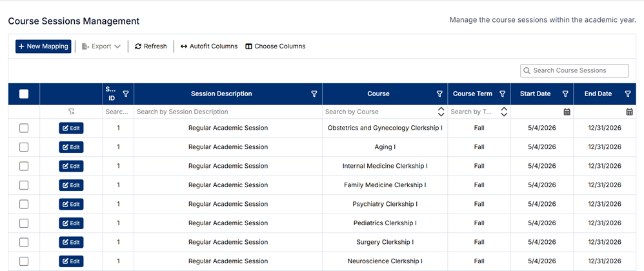The width and height of the screenshot is (644, 271).
Task: Check the Obstetrics and Gynecology Clerkship I row
Action: pyautogui.click(x=24, y=128)
